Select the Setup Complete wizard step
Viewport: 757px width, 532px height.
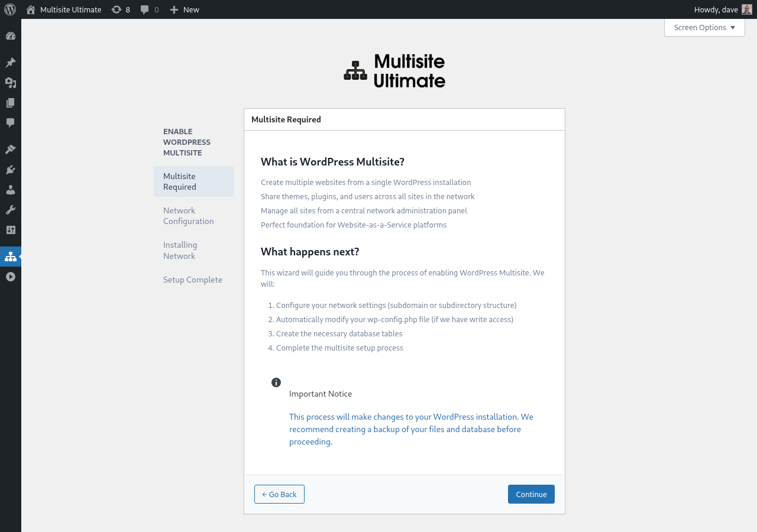click(194, 280)
